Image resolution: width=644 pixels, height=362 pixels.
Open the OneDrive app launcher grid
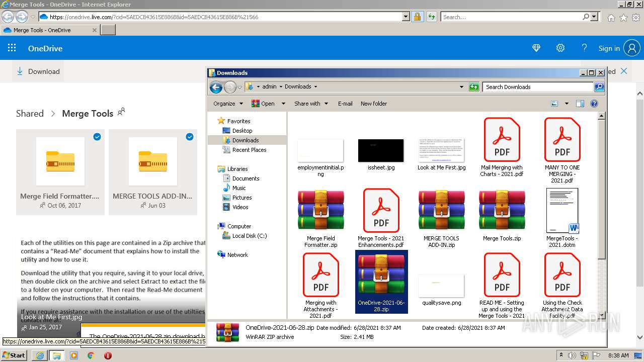(x=12, y=48)
